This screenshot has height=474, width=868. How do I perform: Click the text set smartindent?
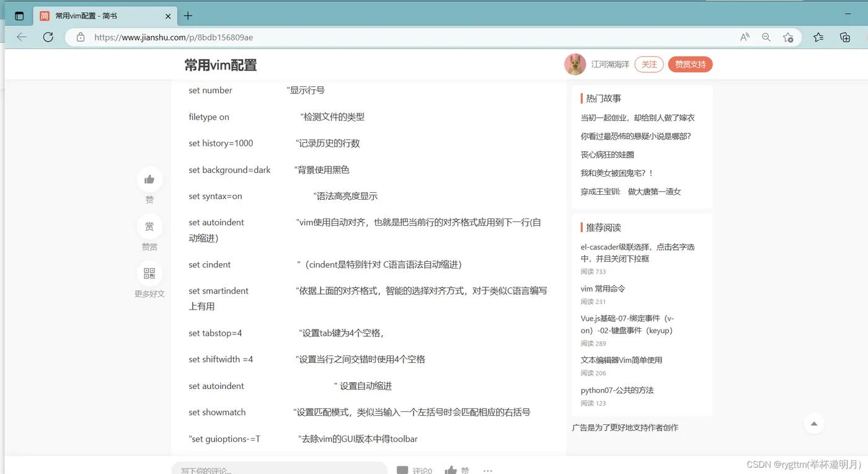click(x=218, y=290)
